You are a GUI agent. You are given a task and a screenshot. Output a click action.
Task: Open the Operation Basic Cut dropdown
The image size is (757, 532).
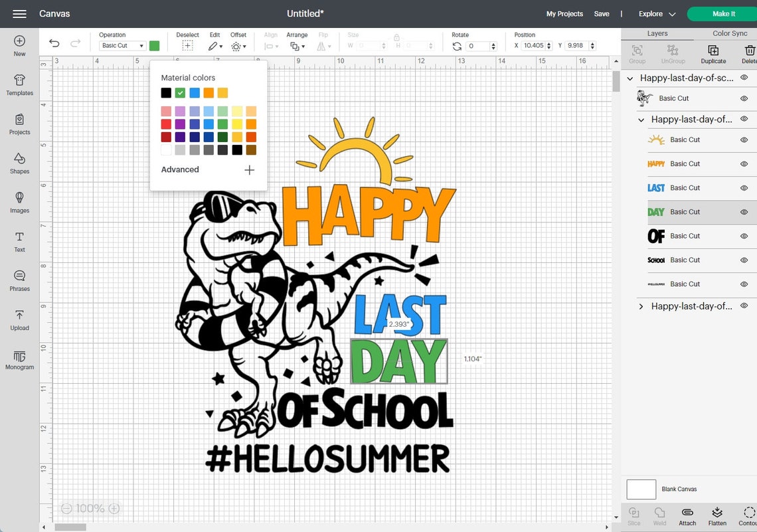tap(122, 45)
